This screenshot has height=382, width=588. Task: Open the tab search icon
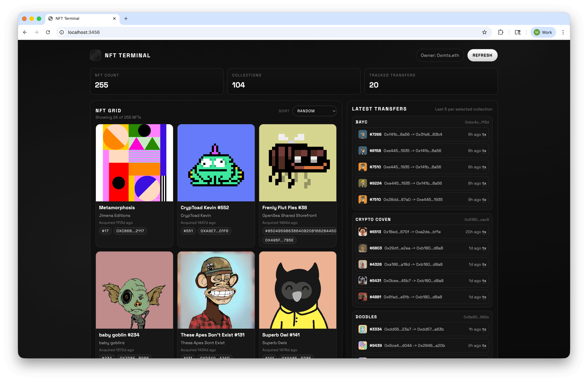(x=518, y=32)
